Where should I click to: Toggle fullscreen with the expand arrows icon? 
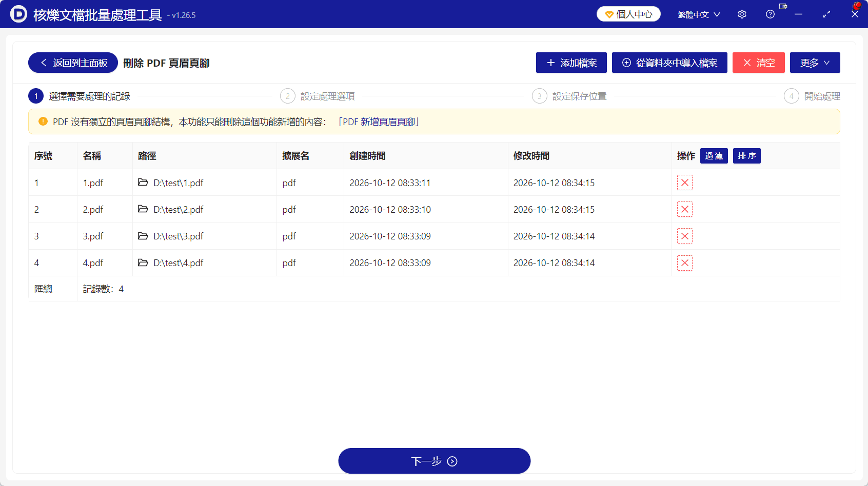[x=826, y=14]
